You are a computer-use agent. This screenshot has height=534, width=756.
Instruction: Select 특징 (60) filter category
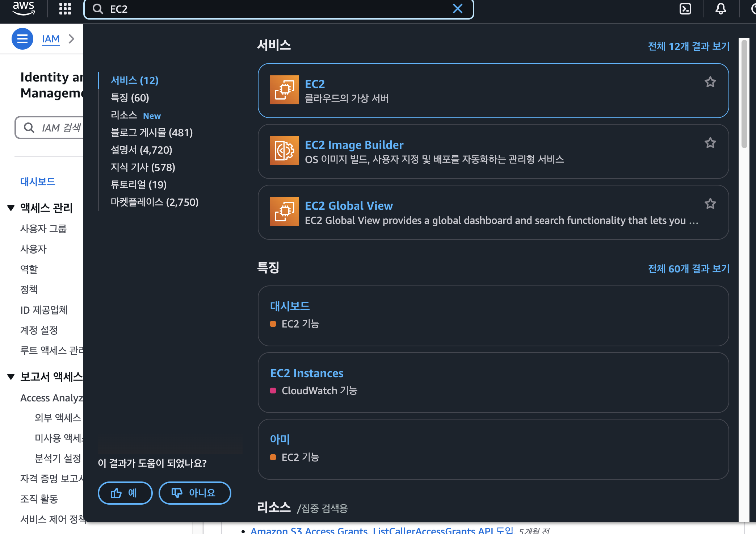pos(130,98)
